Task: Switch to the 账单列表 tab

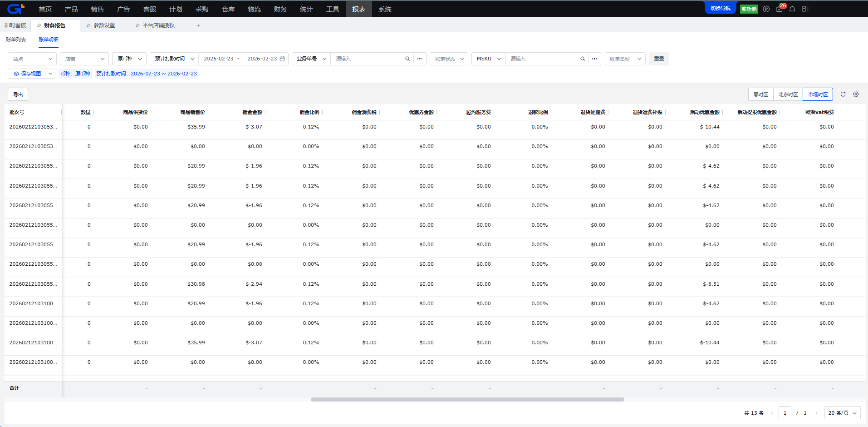Action: [x=16, y=40]
